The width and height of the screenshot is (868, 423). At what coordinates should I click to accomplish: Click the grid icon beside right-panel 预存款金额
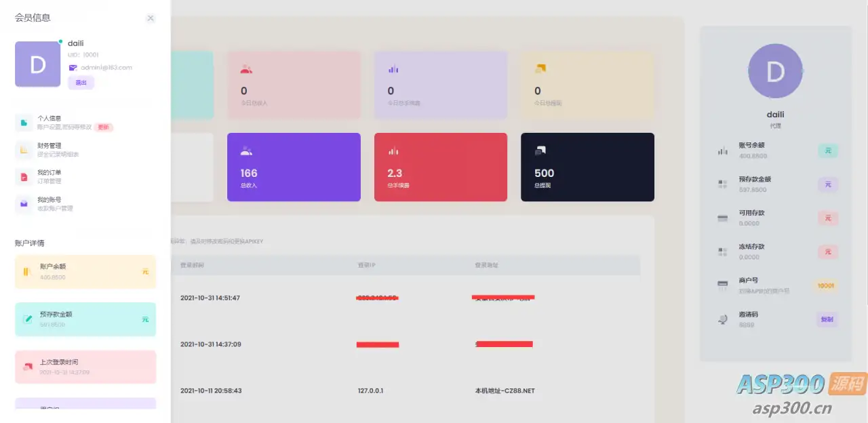723,184
